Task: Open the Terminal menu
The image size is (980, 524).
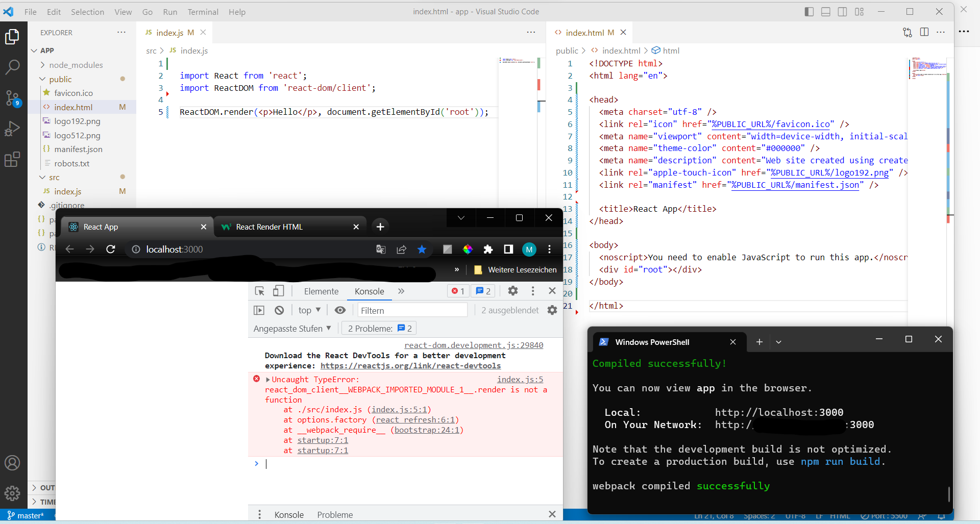Action: (x=203, y=12)
